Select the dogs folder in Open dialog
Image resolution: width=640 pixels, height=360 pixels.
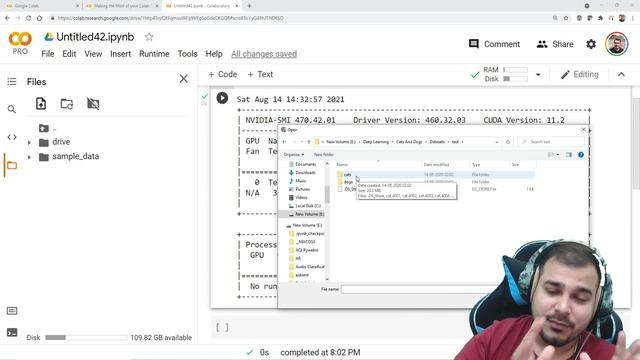tap(348, 182)
